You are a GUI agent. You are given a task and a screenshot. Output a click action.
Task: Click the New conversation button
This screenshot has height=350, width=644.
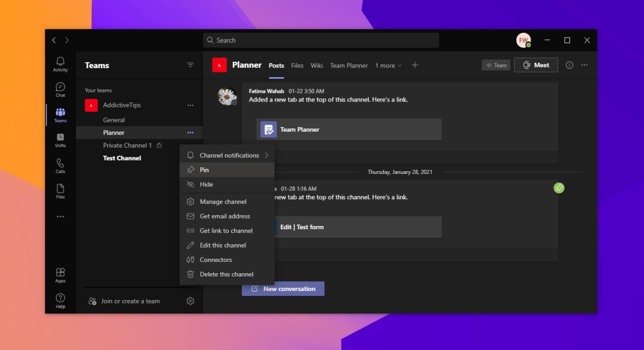(x=283, y=289)
